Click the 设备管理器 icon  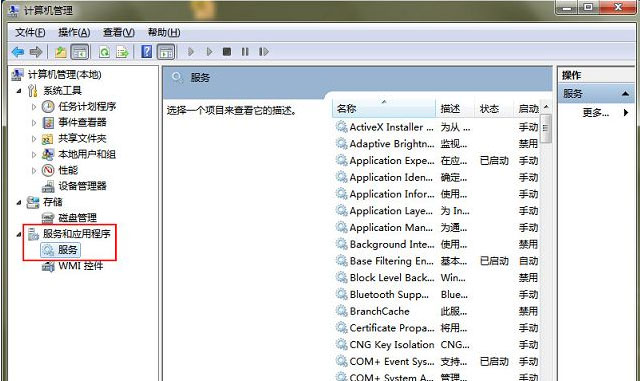point(48,186)
